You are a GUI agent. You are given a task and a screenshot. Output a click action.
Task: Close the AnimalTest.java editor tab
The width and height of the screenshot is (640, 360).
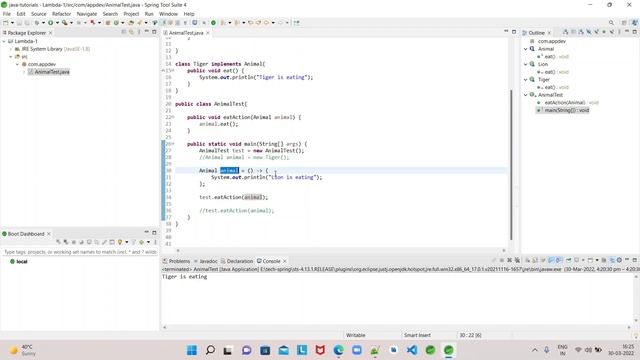pyautogui.click(x=208, y=33)
